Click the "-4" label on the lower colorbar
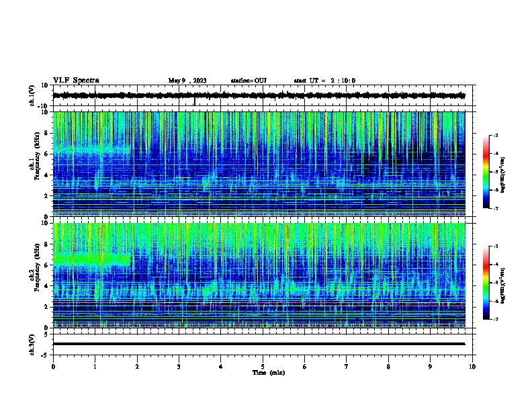532x411 pixels. pos(496,265)
